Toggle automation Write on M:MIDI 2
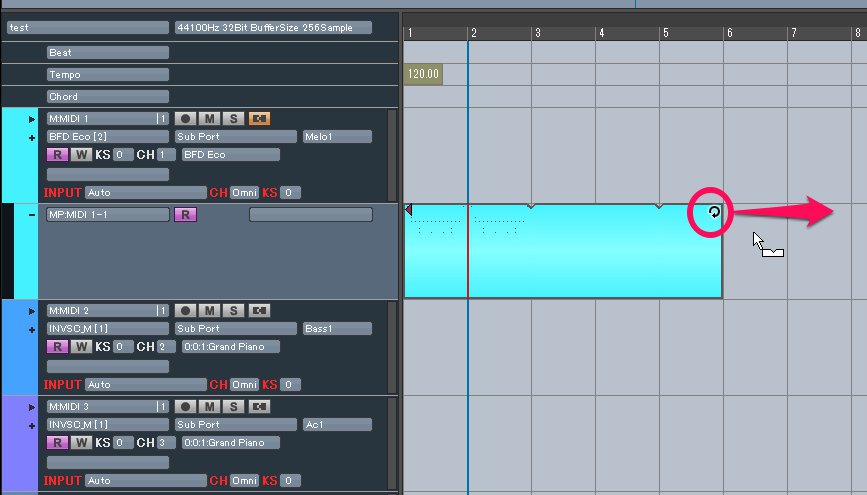 pyautogui.click(x=81, y=347)
